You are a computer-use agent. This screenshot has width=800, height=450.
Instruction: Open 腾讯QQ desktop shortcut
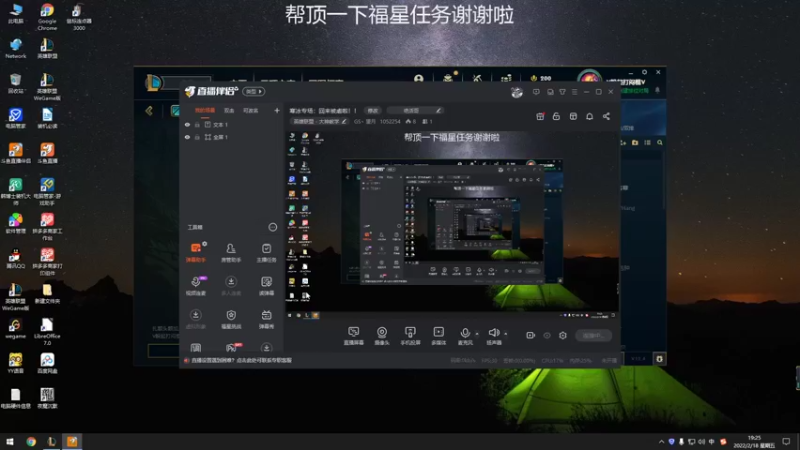15,259
